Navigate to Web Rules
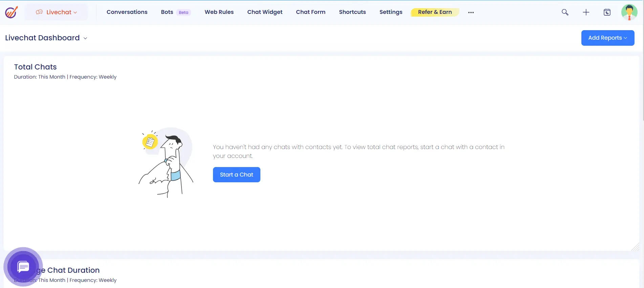Image resolution: width=644 pixels, height=288 pixels. [219, 12]
